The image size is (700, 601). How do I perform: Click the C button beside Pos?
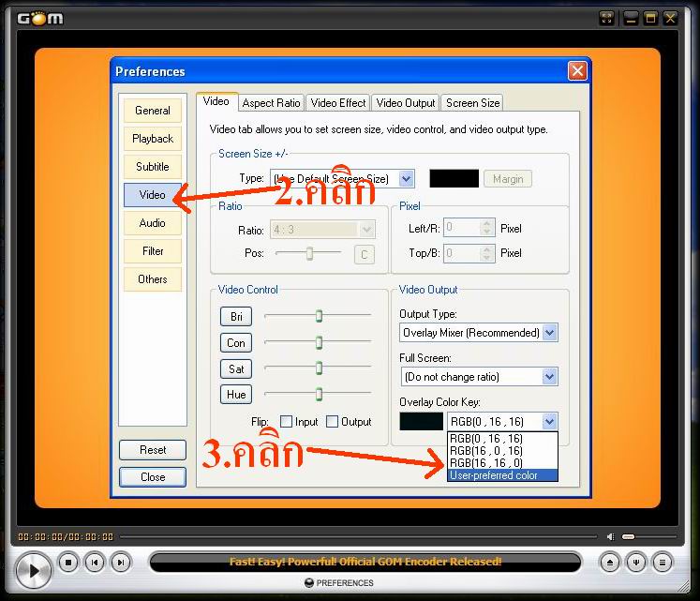click(x=365, y=255)
